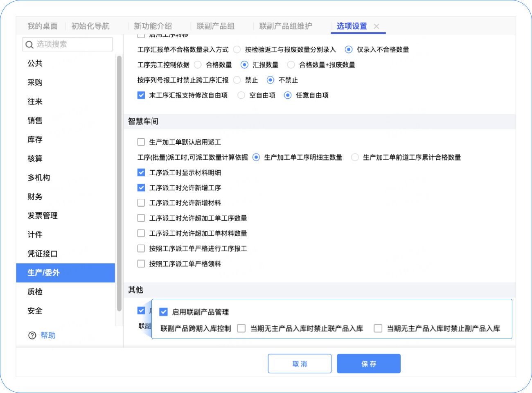The width and height of the screenshot is (532, 393).
Task: Enable 按照工序派工单严格领料 checkbox
Action: [141, 264]
